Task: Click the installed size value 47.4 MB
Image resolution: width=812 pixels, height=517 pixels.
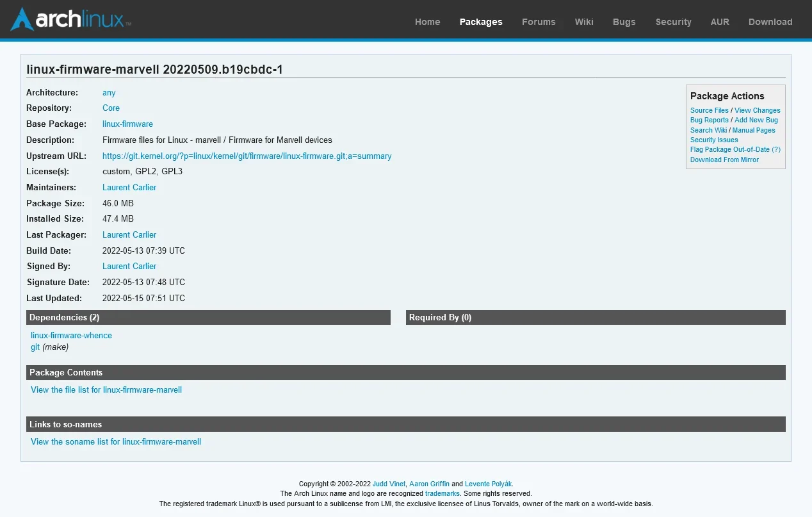Action: click(x=118, y=219)
